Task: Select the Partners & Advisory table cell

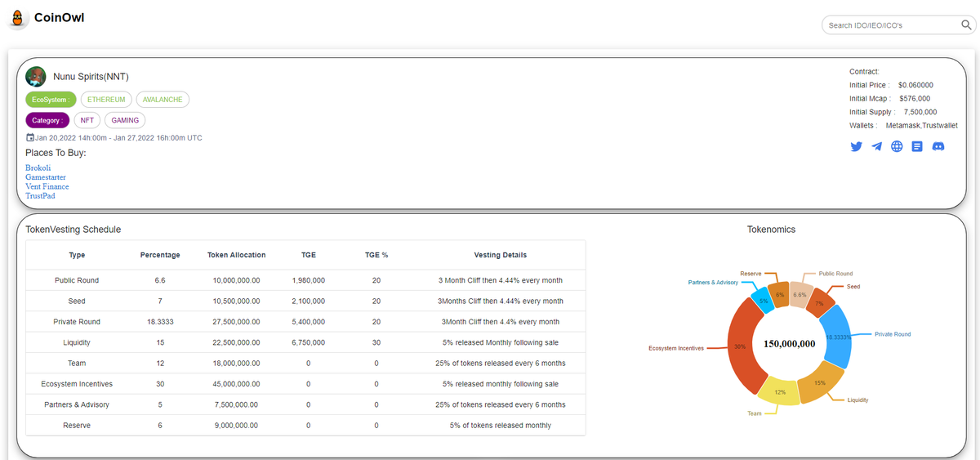Action: tap(77, 404)
